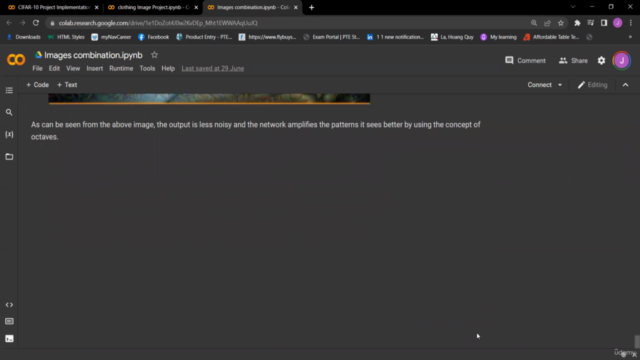Open the terminal icon in sidebar
The height and width of the screenshot is (360, 640).
[9, 338]
